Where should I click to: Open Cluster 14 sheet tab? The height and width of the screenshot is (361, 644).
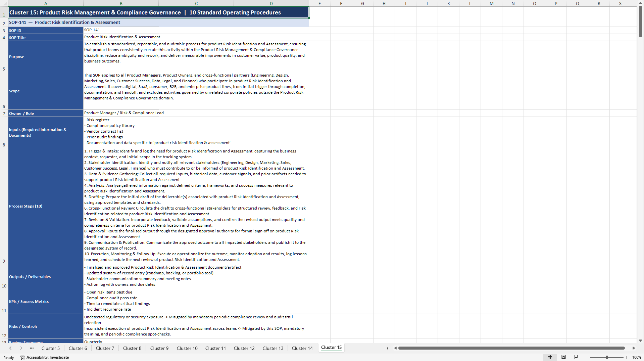302,348
